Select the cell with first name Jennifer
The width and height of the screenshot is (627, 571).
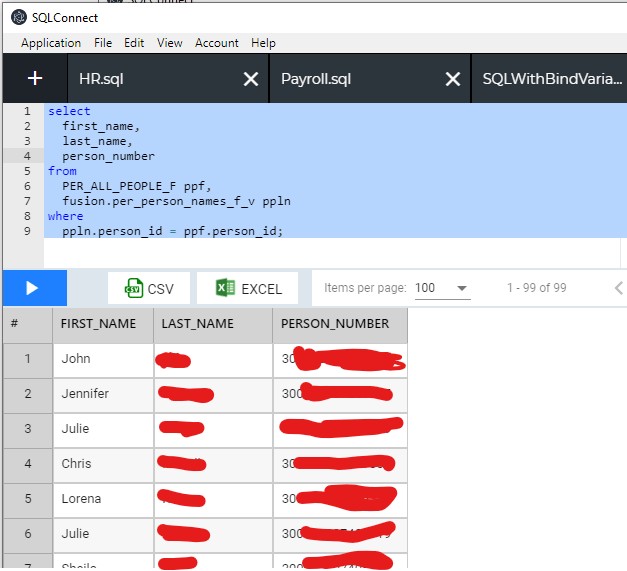[103, 393]
